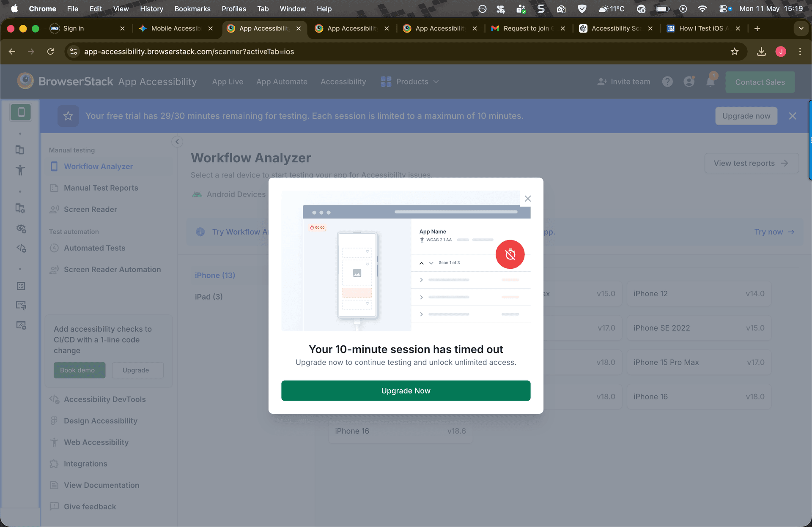Screen dimensions: 812x527
Task: Select iPhone SE 2022 device
Action: tap(699, 328)
